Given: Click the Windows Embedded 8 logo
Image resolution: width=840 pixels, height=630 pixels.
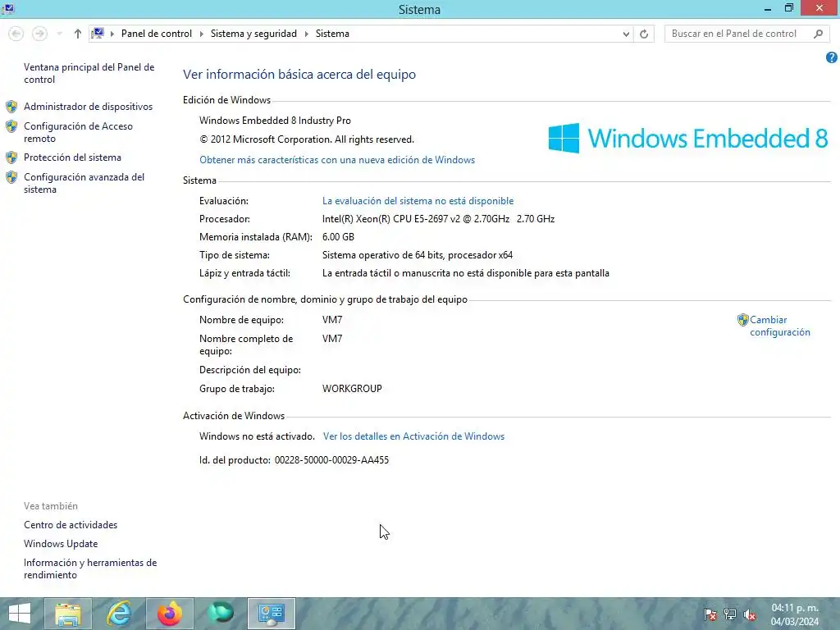Looking at the screenshot, I should tap(688, 138).
